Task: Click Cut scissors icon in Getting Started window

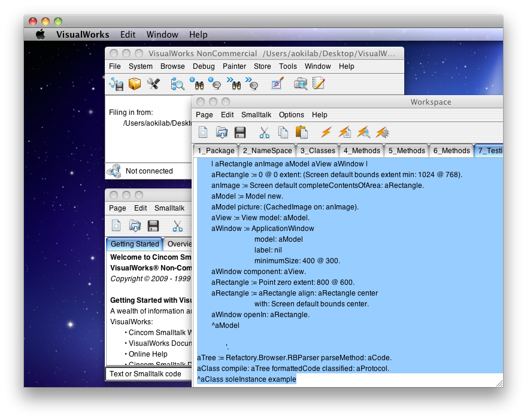Action: click(177, 226)
